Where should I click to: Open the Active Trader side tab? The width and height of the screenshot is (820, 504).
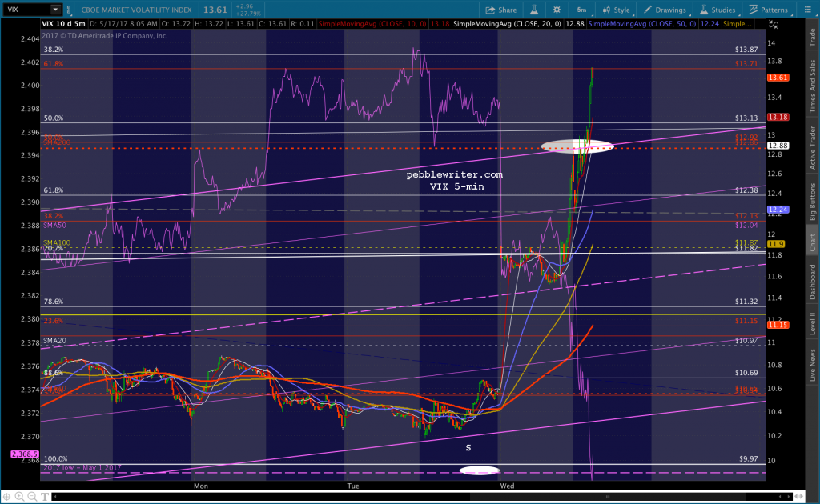(813, 148)
